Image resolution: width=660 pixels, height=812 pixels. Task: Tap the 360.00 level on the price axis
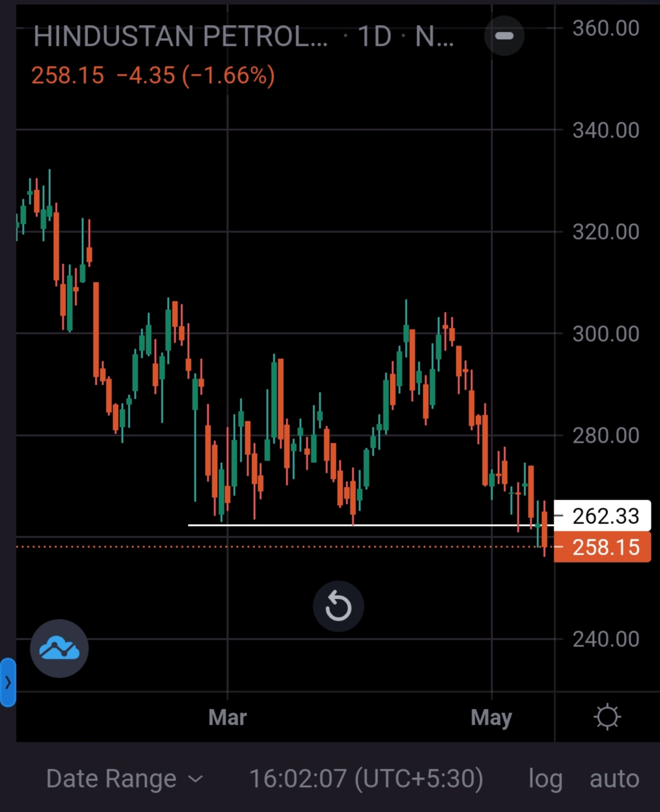tap(606, 28)
